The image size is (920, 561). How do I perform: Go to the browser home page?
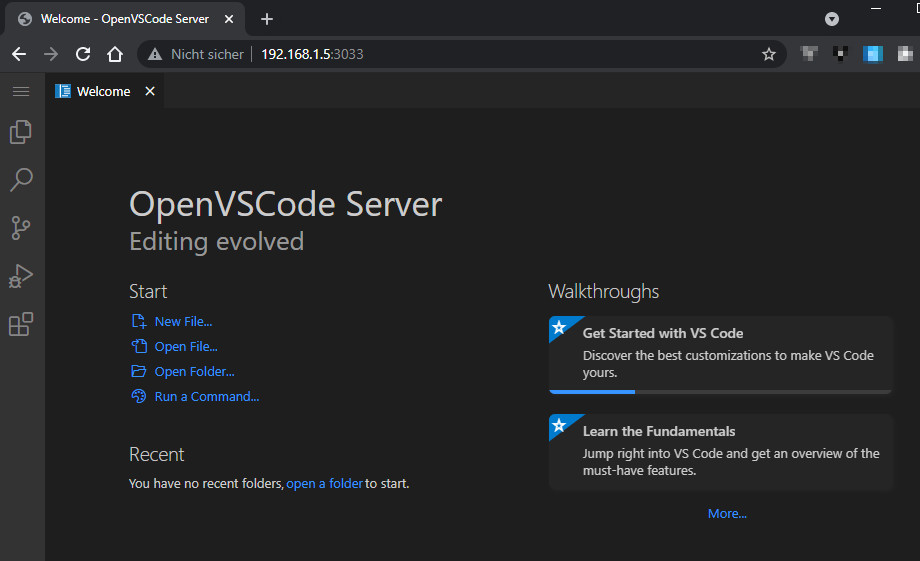(x=115, y=54)
